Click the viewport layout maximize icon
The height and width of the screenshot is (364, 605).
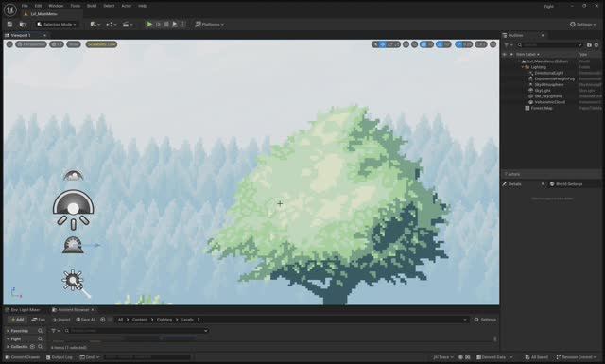[493, 44]
